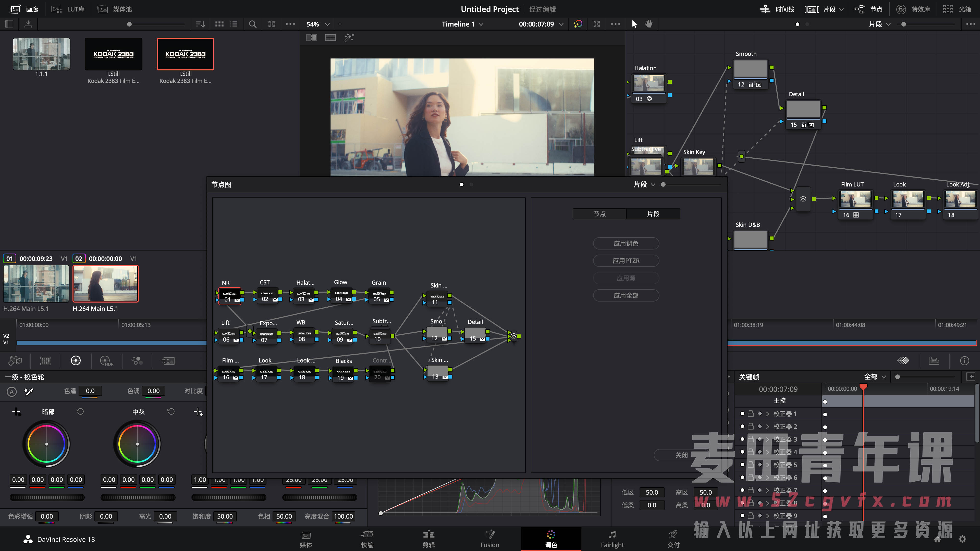The image size is (980, 551).
Task: Expand 校正器 9 keyframe track
Action: 767,516
